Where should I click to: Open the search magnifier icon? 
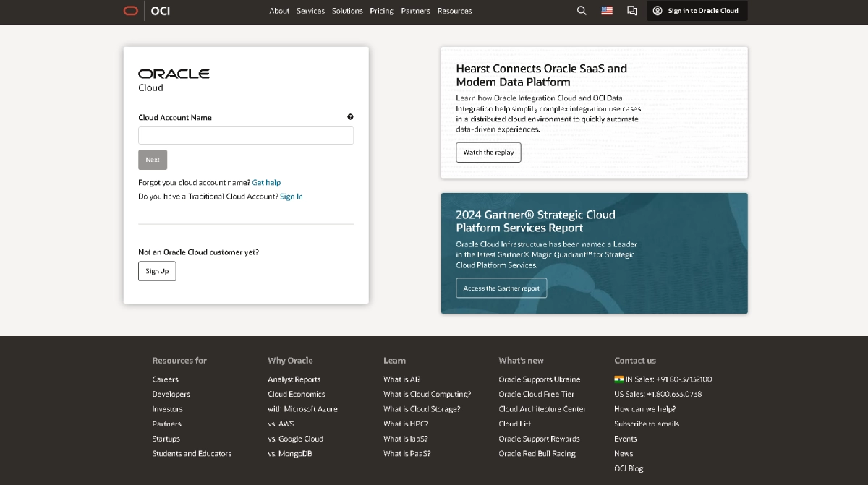(x=582, y=11)
